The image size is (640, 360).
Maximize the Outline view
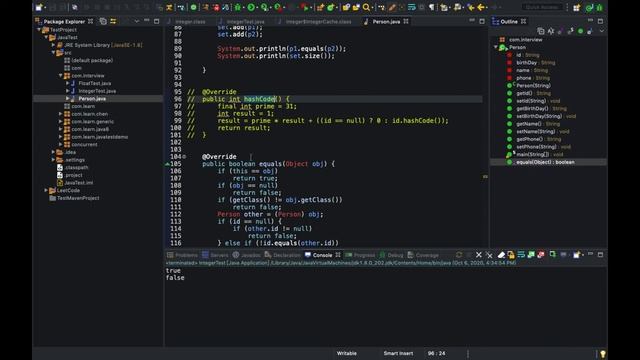click(600, 21)
